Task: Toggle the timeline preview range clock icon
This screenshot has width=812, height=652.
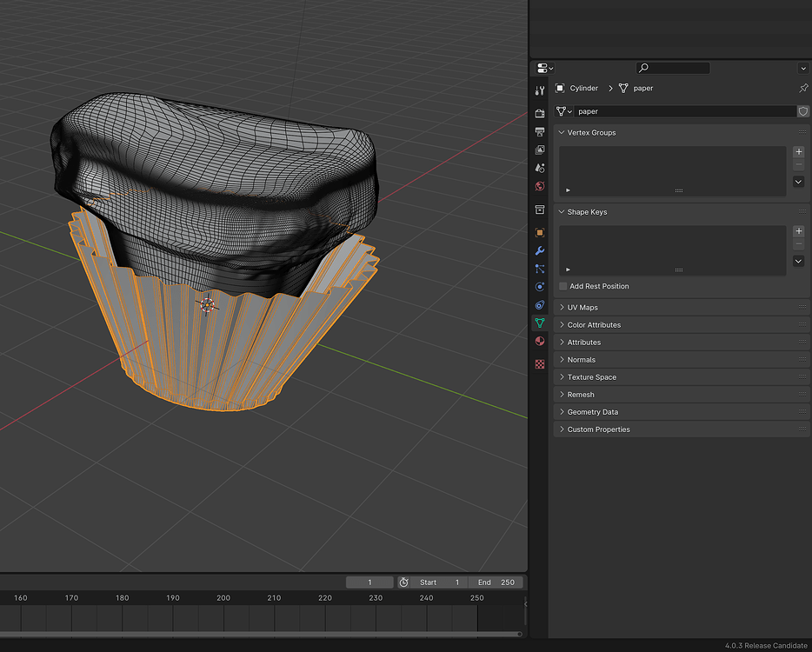Action: pos(403,582)
